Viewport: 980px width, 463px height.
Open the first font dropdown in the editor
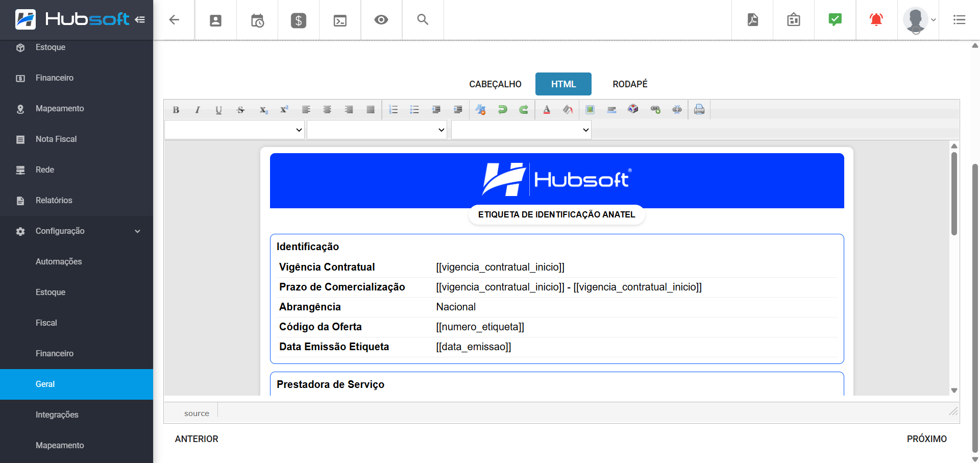click(x=234, y=129)
